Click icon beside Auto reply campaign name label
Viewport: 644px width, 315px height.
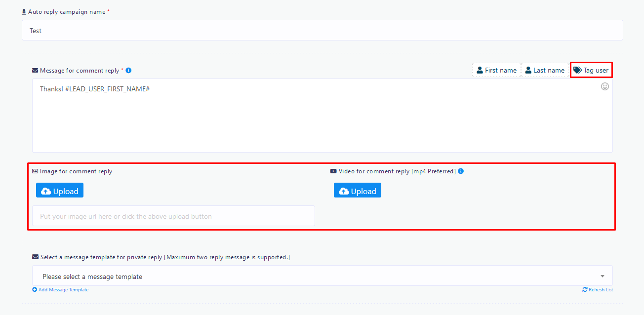24,12
